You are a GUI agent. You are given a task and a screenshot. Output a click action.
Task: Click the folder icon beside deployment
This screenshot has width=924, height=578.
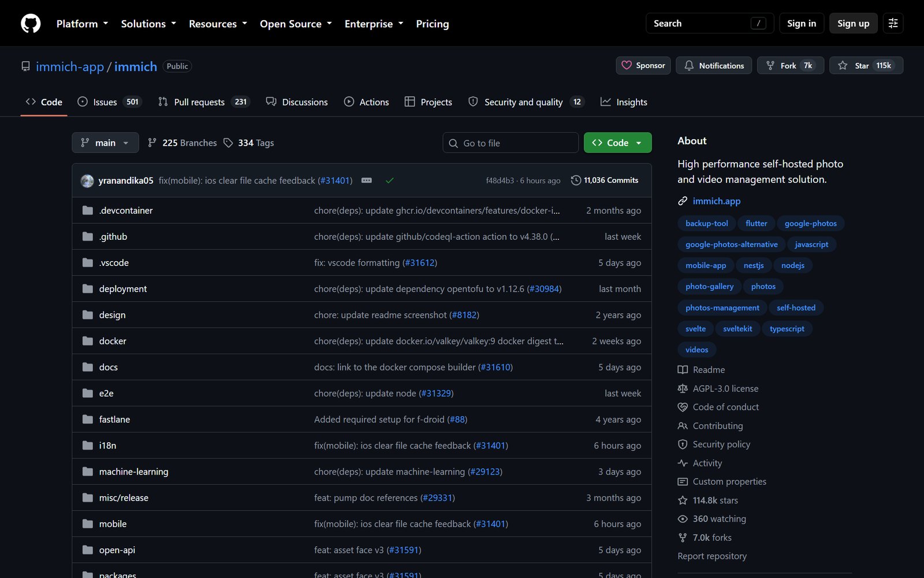point(88,288)
